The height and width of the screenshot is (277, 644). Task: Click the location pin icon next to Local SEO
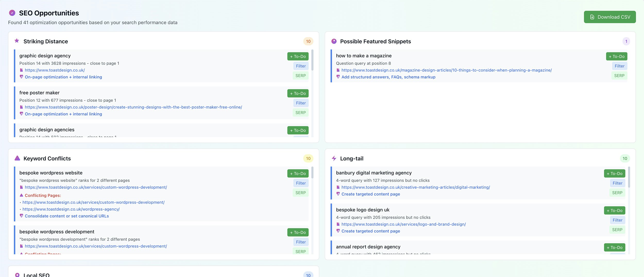[17, 275]
